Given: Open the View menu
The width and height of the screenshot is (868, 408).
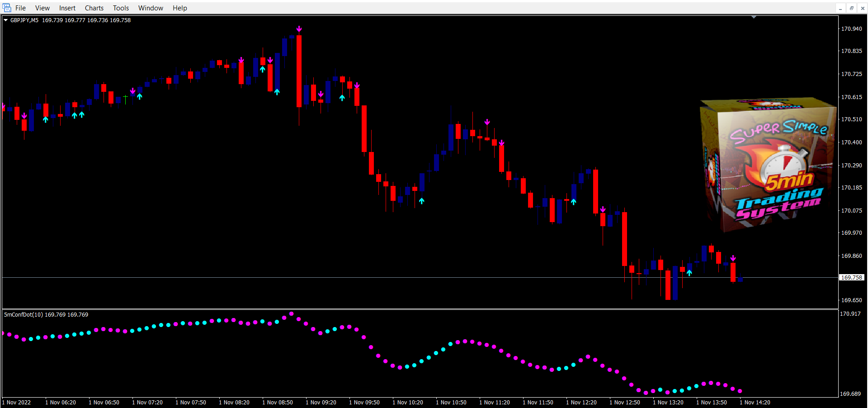Looking at the screenshot, I should (42, 8).
